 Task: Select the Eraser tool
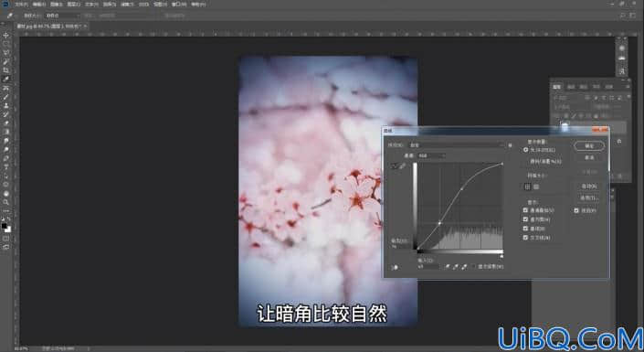pos(5,123)
